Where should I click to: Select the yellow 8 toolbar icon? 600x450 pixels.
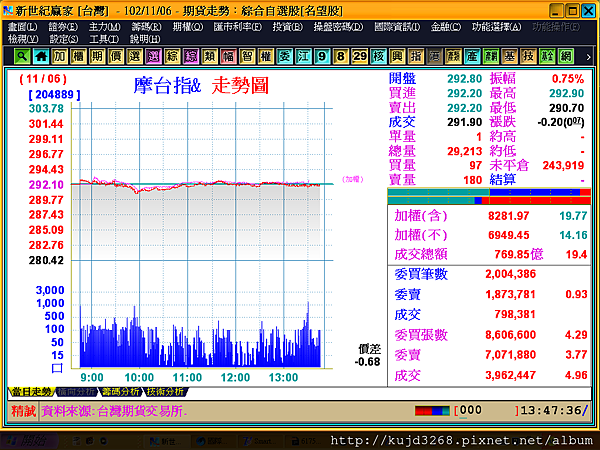341,57
